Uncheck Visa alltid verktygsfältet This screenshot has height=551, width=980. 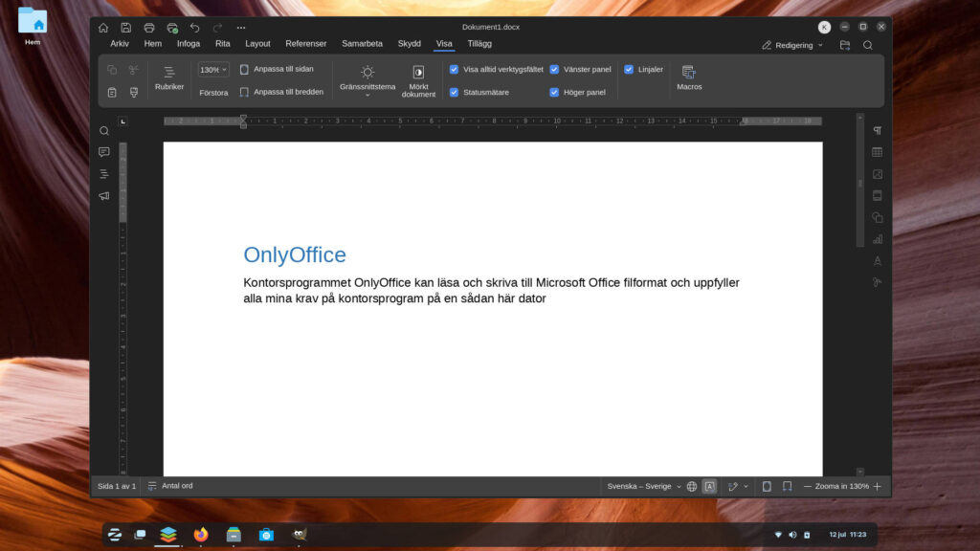tap(455, 69)
